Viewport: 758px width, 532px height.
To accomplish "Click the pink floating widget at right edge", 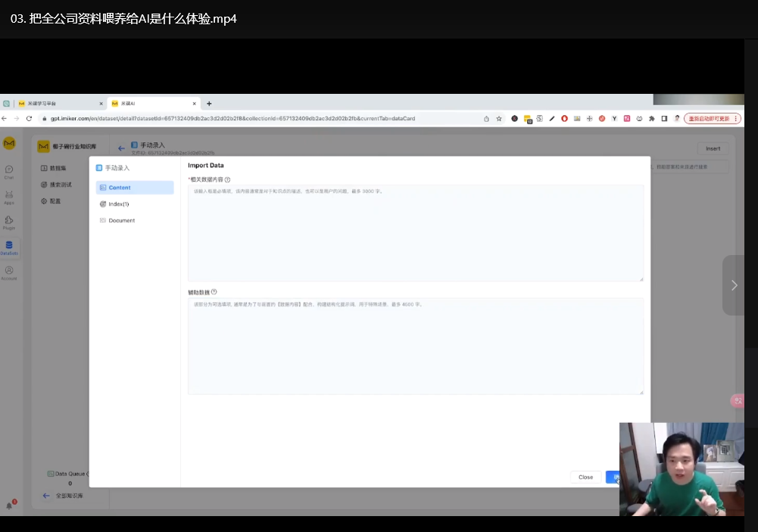I will (738, 400).
